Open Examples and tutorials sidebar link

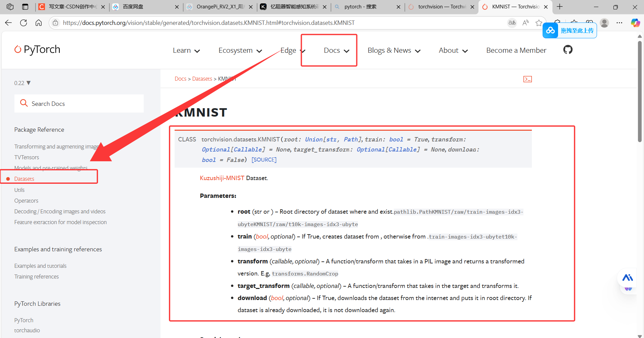click(40, 266)
